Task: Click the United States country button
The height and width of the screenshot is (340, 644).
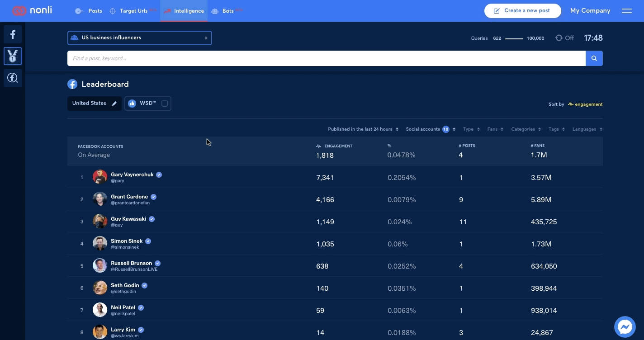Action: 95,104
